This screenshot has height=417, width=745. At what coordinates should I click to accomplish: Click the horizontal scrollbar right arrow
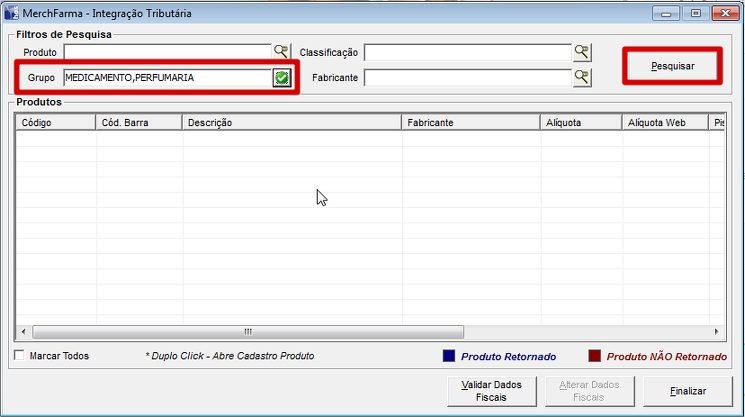click(x=715, y=332)
